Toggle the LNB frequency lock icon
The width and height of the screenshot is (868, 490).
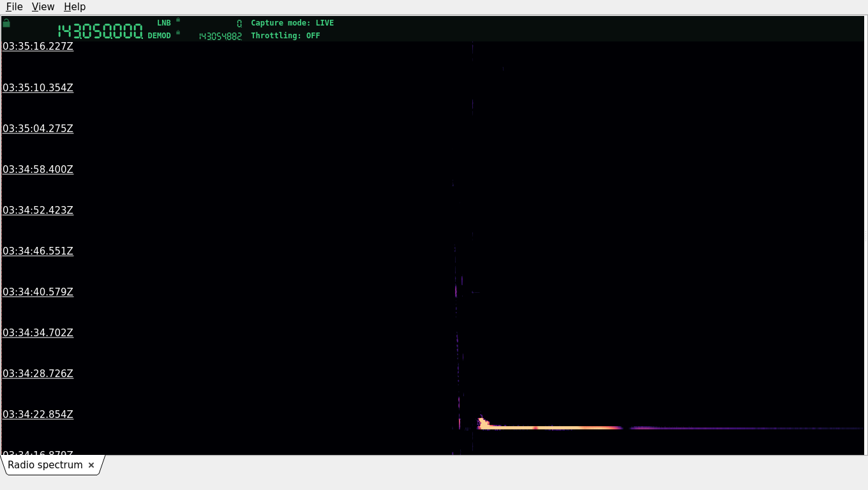[178, 20]
